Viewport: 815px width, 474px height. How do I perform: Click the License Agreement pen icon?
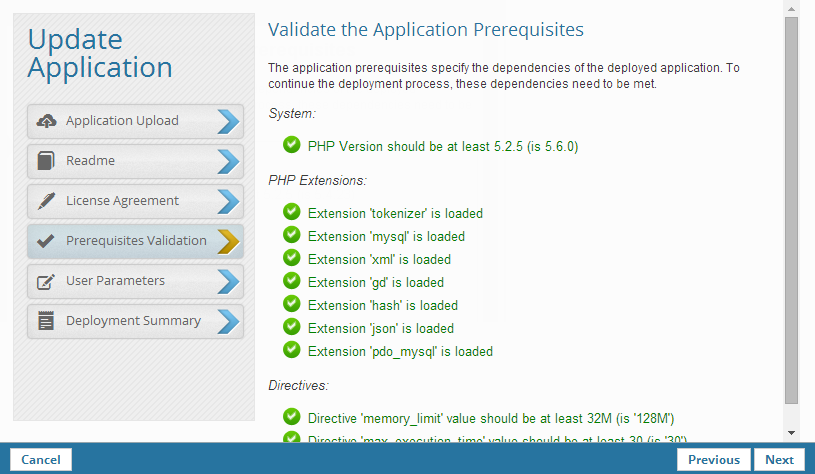46,201
